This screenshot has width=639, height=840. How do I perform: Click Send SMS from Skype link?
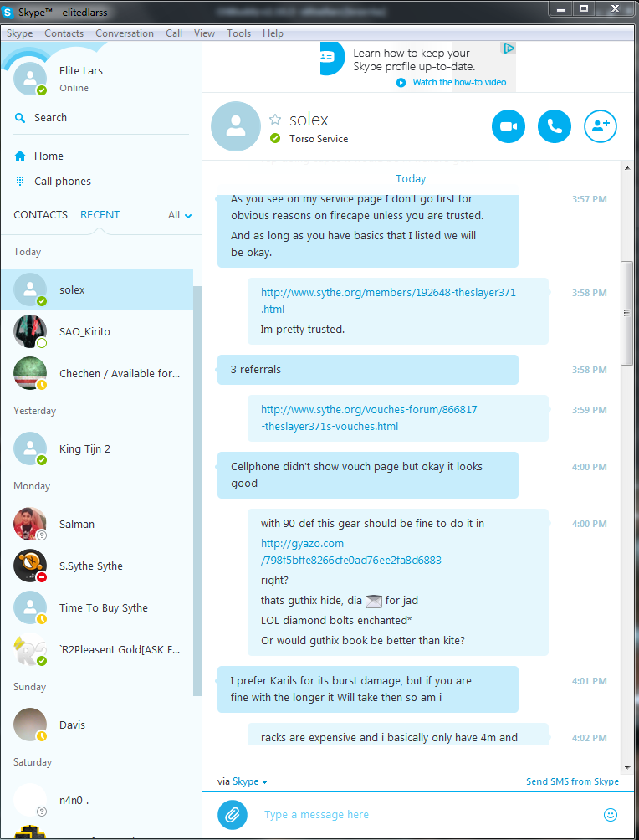[x=572, y=781]
